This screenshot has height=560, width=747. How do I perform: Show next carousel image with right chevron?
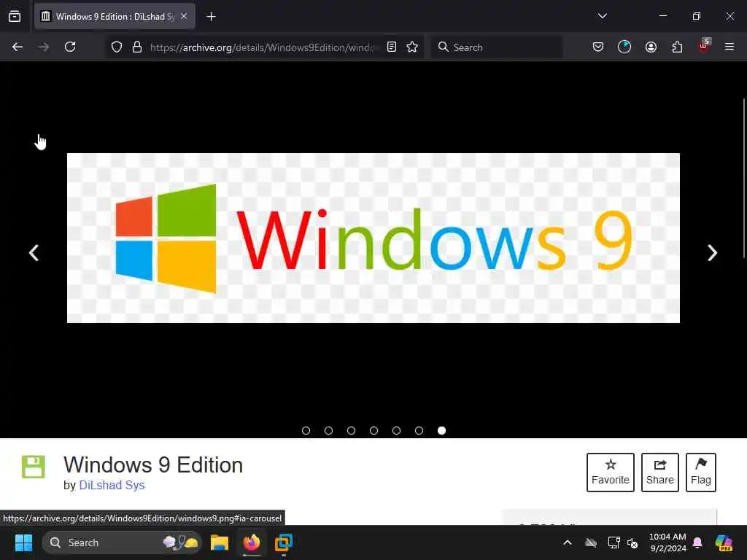[x=712, y=253]
